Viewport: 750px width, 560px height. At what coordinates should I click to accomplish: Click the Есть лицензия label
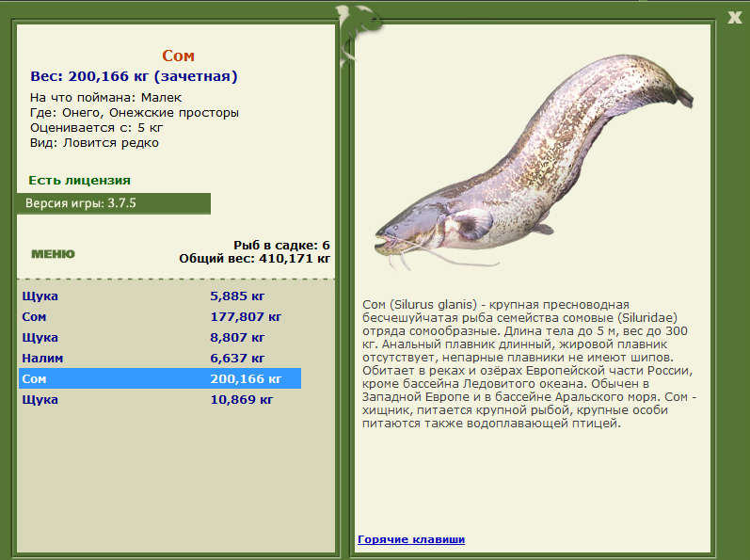79,181
